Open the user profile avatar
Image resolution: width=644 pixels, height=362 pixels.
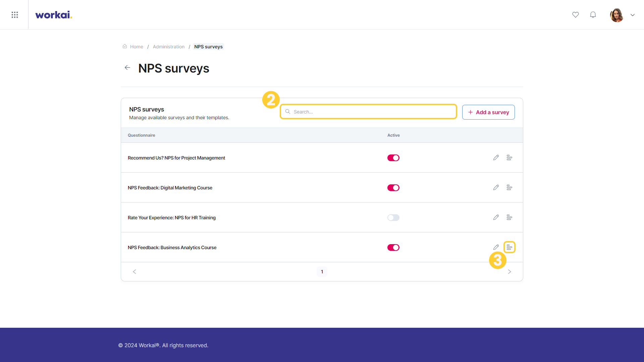(616, 15)
